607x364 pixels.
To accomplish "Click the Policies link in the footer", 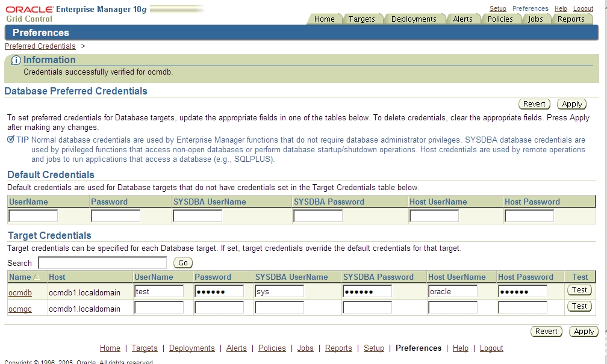I will 272,348.
